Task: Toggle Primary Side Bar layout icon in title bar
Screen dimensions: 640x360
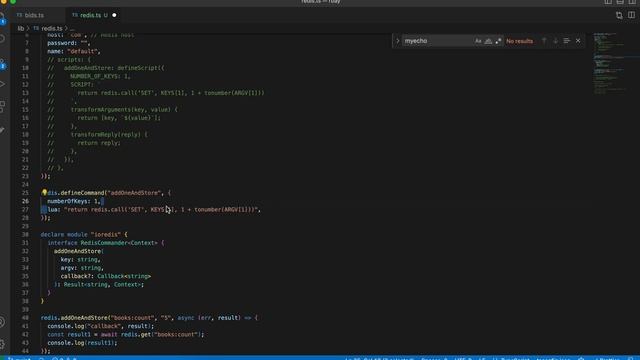Action: (608, 2)
